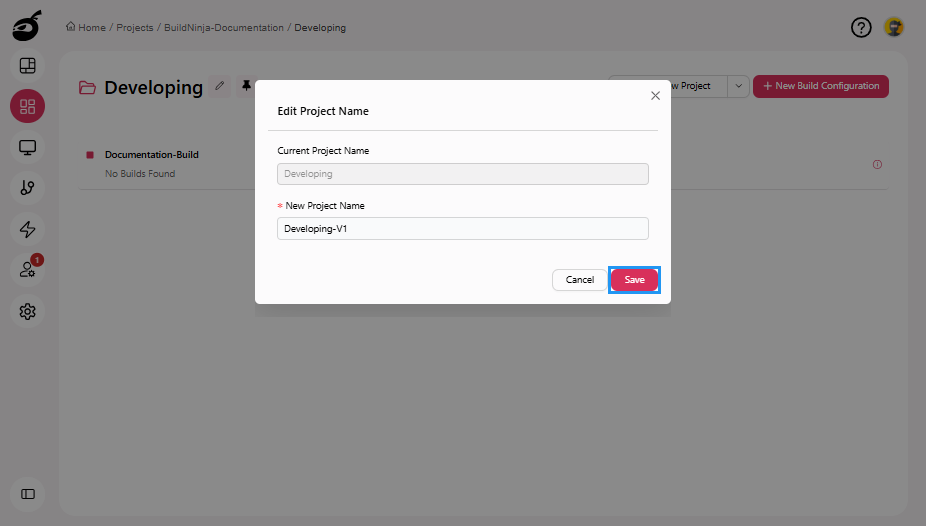The image size is (926, 526).
Task: Click the Developing breadcrumb item
Action: click(x=320, y=28)
